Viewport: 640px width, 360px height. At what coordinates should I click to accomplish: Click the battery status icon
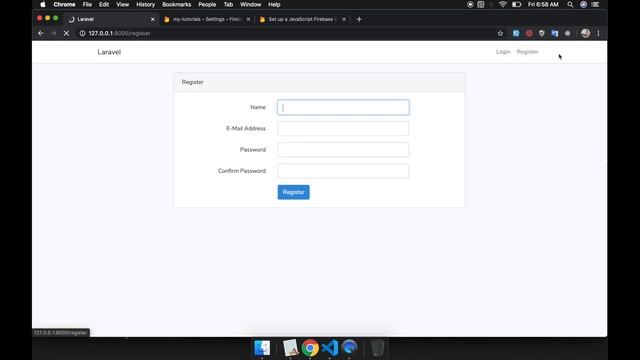pos(517,4)
